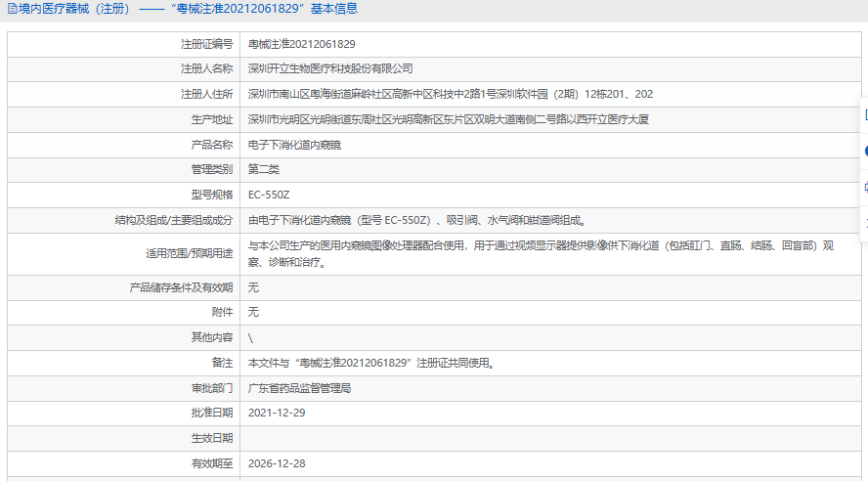Image resolution: width=868 pixels, height=481 pixels.
Task: Click approving department 广东省药品监督管理局
Action: (x=299, y=388)
